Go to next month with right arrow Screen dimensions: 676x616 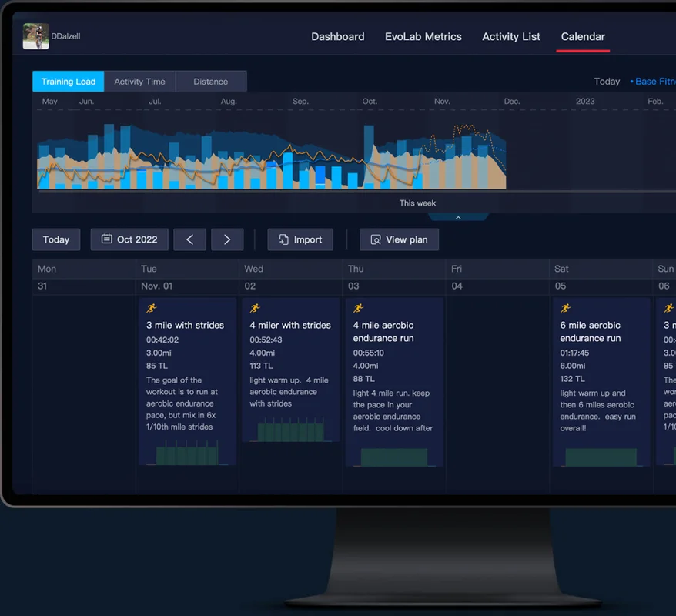[227, 239]
